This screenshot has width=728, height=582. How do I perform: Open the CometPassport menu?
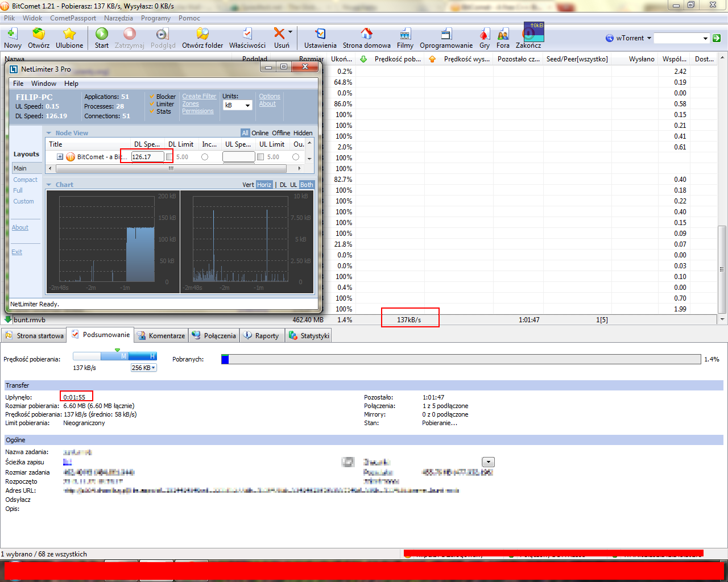tap(73, 18)
